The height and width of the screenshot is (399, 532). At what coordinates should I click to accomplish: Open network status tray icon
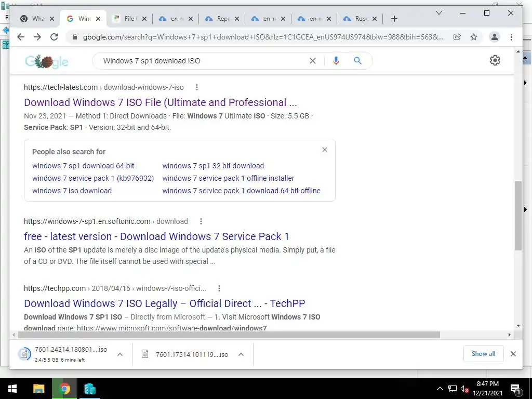(x=453, y=389)
